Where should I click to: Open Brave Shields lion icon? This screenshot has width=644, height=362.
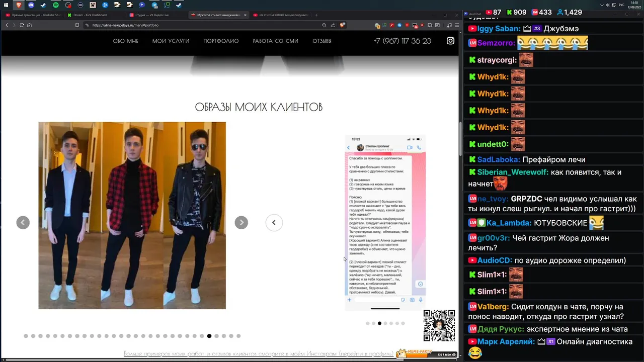pos(342,25)
